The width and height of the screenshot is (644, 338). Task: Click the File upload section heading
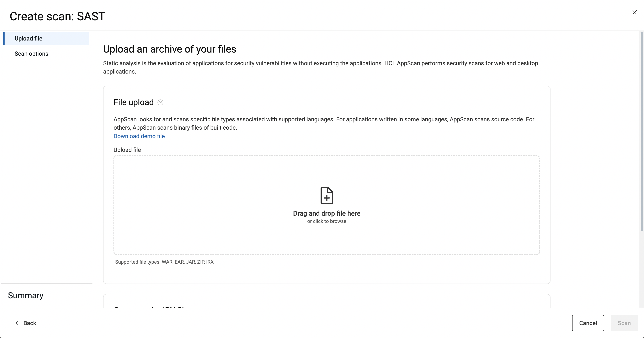(x=133, y=102)
